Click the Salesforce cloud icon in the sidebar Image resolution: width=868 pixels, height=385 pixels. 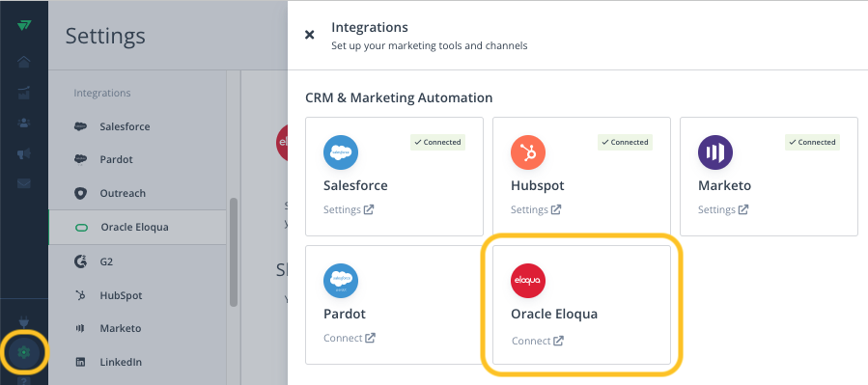click(x=80, y=126)
